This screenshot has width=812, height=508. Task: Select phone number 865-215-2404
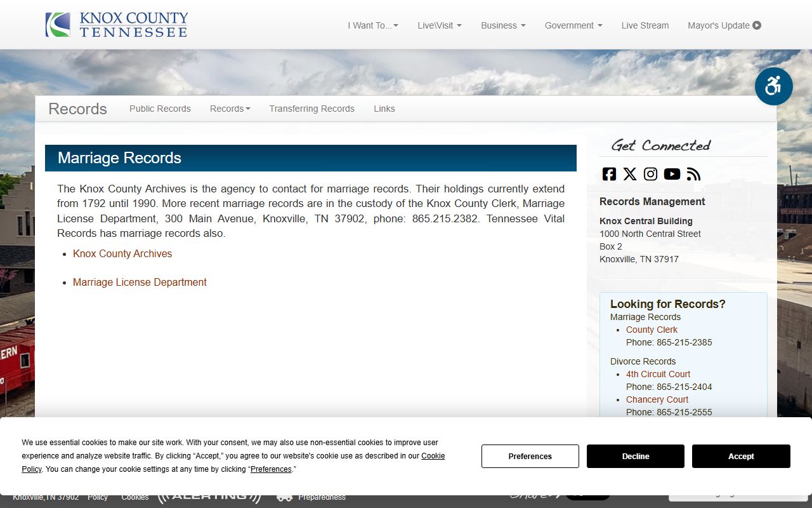pos(684,387)
